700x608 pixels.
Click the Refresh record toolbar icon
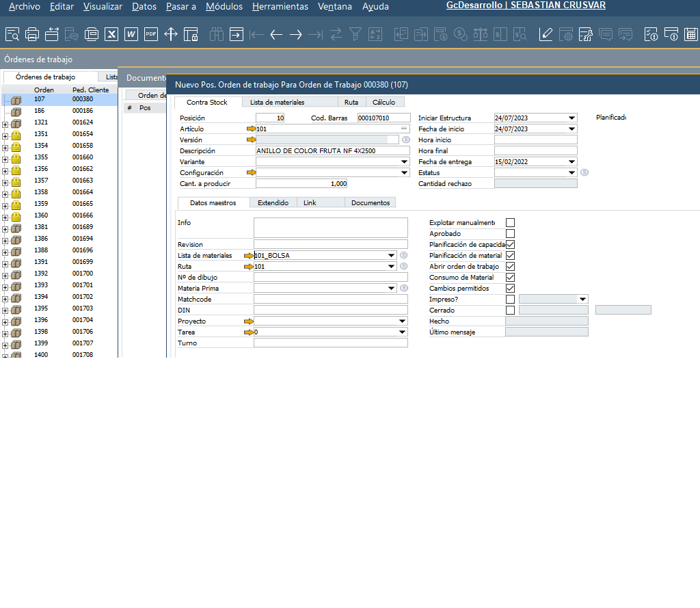[336, 34]
